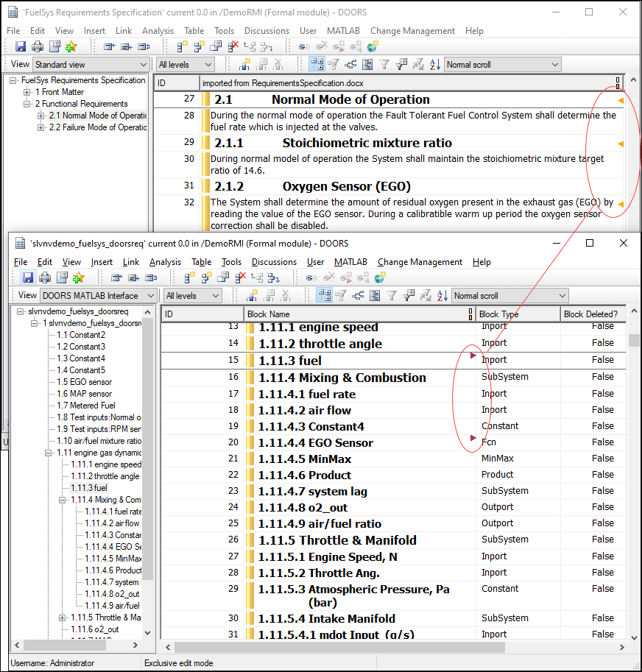The image size is (642, 672).
Task: Click scroll up arrow in FuelSys window table
Action: [633, 79]
